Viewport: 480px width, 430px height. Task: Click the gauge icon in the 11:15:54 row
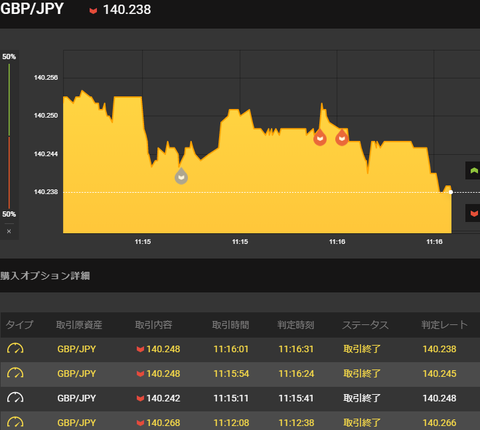15,373
